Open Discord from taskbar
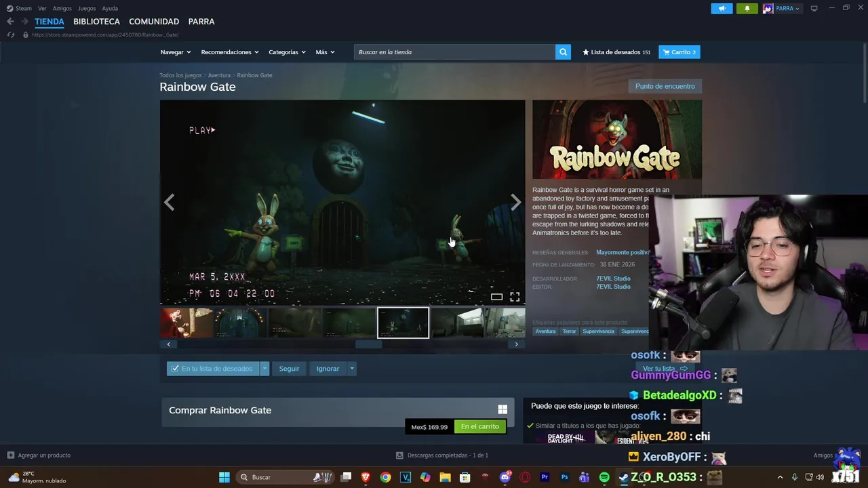This screenshot has height=488, width=868. (x=505, y=477)
